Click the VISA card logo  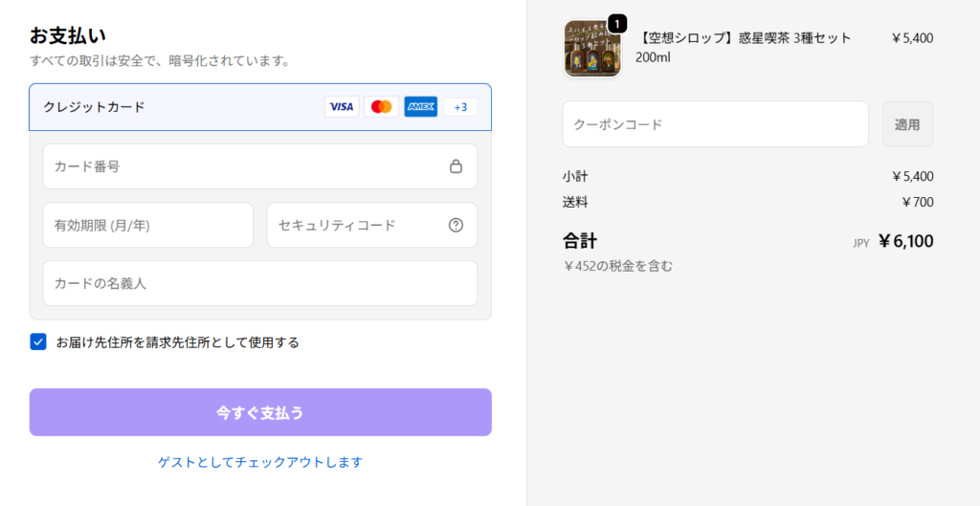coord(342,107)
